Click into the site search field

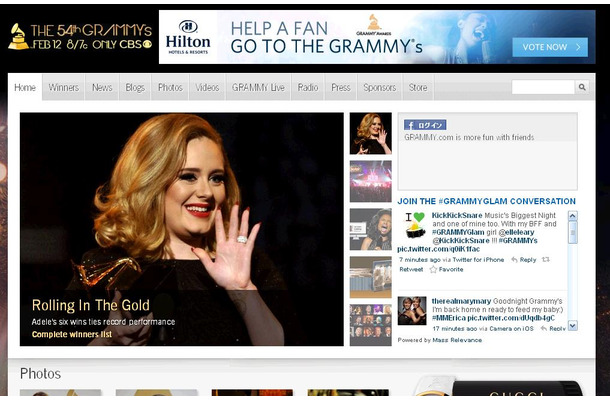(543, 87)
